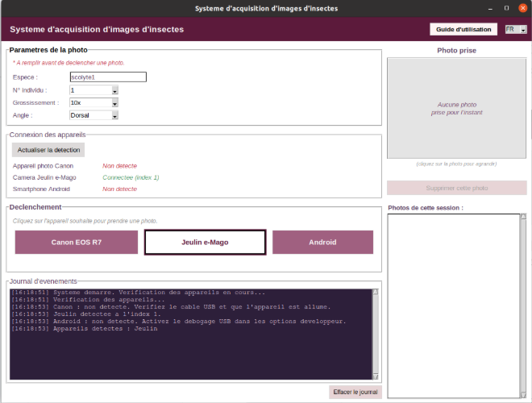Click Actualiser la detection button
This screenshot has width=532, height=403.
pos(48,150)
